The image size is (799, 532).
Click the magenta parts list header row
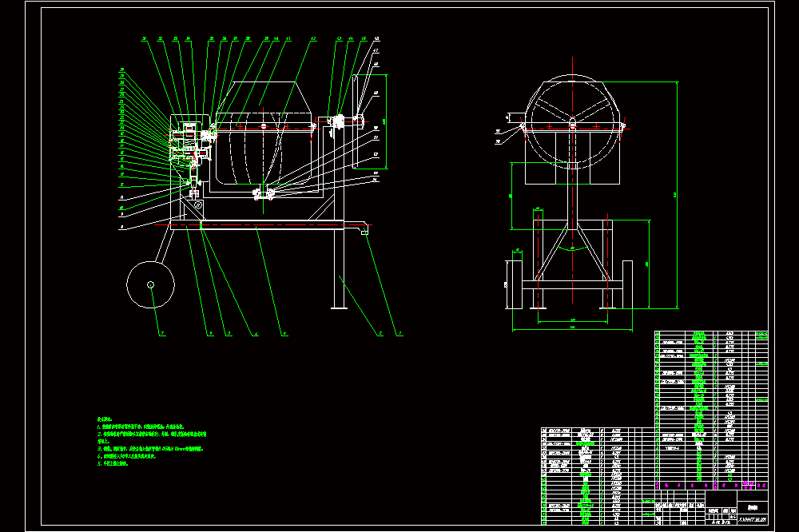[711, 486]
